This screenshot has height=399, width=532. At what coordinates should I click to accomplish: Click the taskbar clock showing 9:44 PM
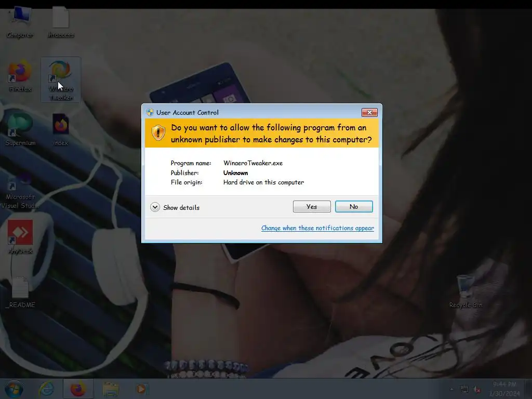coord(504,389)
